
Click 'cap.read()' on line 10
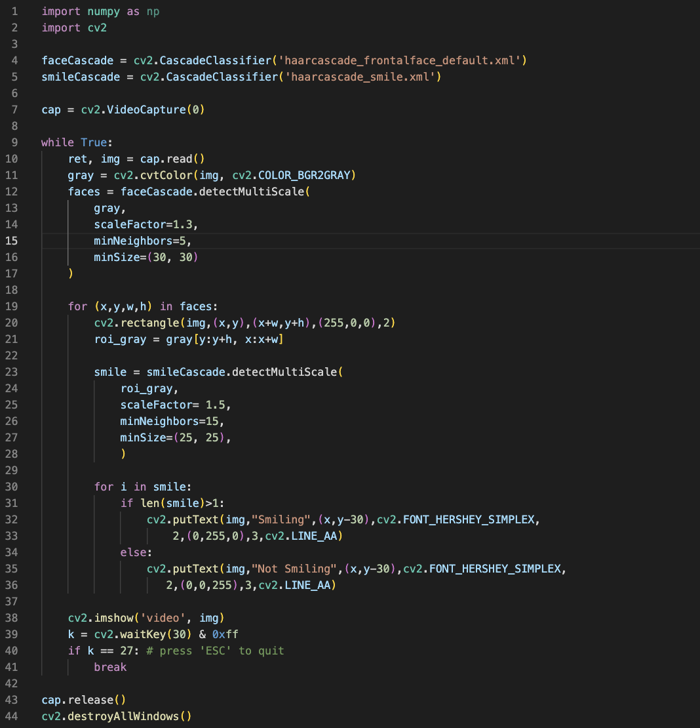click(172, 159)
